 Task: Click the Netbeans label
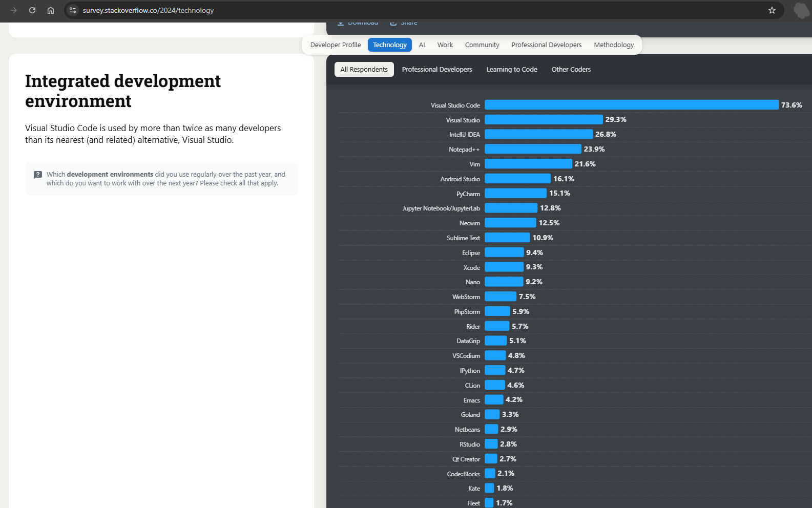(x=467, y=430)
